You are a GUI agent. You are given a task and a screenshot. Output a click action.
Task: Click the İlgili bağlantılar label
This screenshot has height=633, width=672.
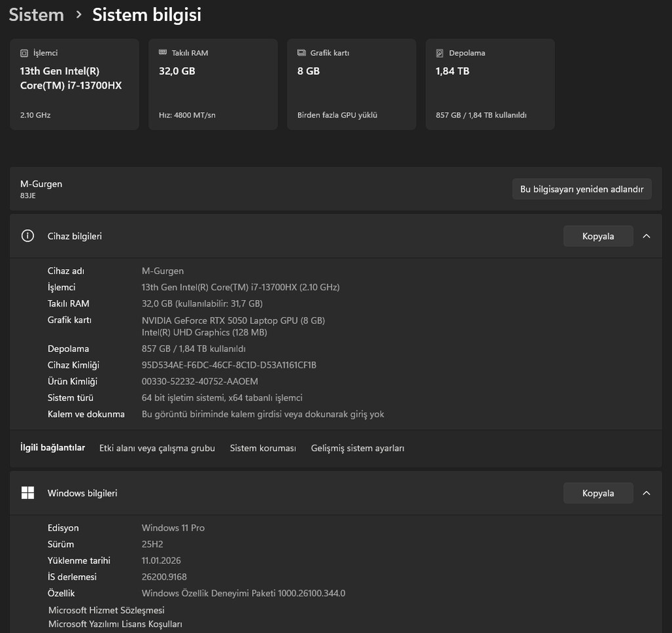52,448
